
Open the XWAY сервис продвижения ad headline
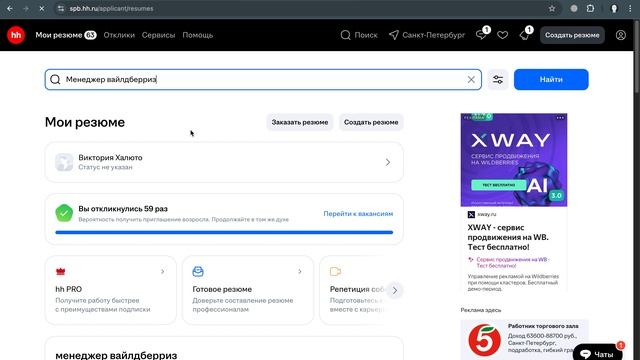[x=508, y=237]
